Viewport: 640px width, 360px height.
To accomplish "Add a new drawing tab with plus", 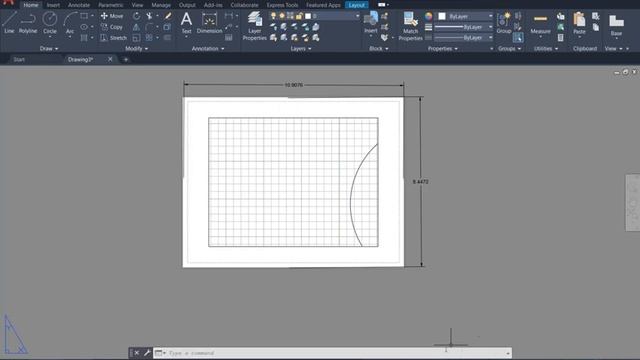I will click(126, 60).
